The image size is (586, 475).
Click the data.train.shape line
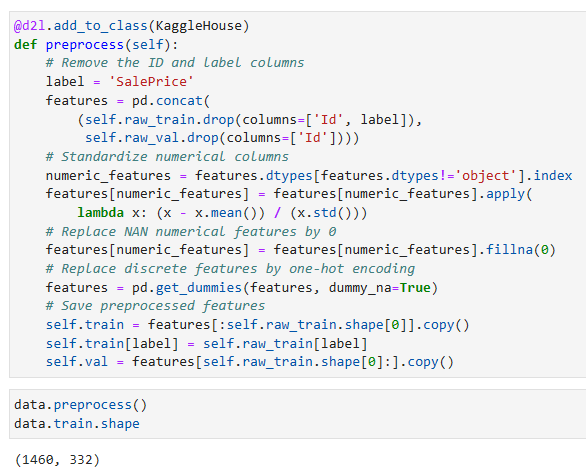pos(77,423)
